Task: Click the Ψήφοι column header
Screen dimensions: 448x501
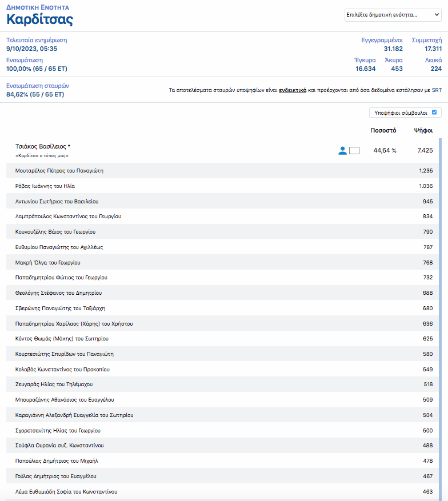Action: click(423, 130)
